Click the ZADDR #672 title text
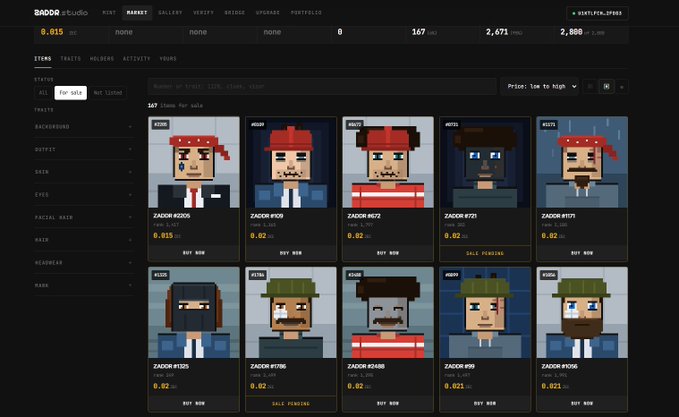The width and height of the screenshot is (679, 417). click(x=364, y=216)
